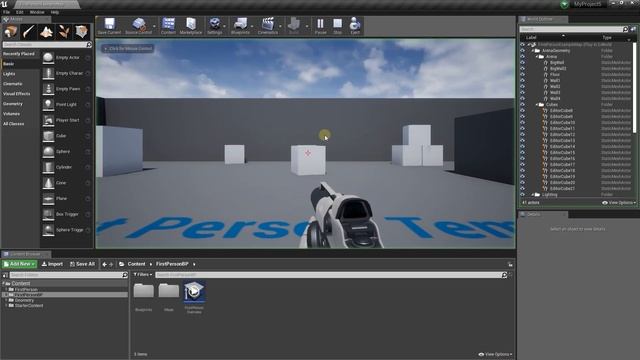
Task: Open the Blueprints folder thumbnail
Action: click(144, 297)
